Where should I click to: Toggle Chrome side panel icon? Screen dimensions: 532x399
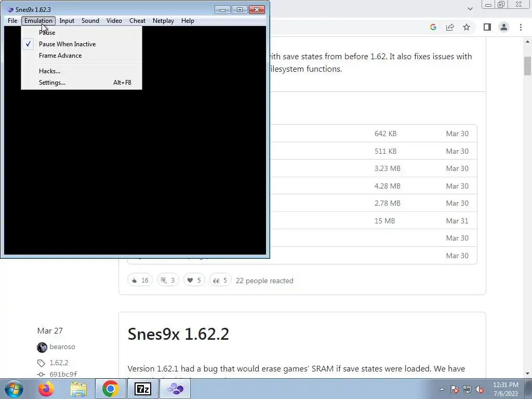click(487, 27)
